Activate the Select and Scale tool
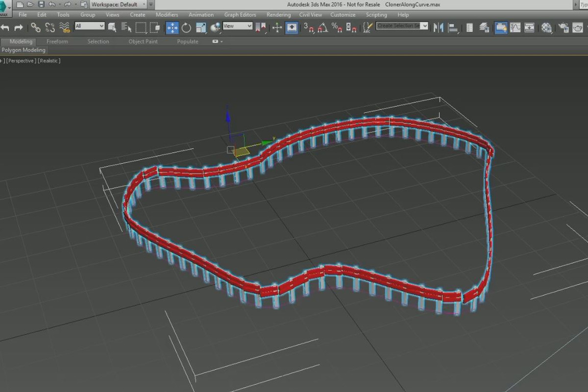 click(x=201, y=27)
